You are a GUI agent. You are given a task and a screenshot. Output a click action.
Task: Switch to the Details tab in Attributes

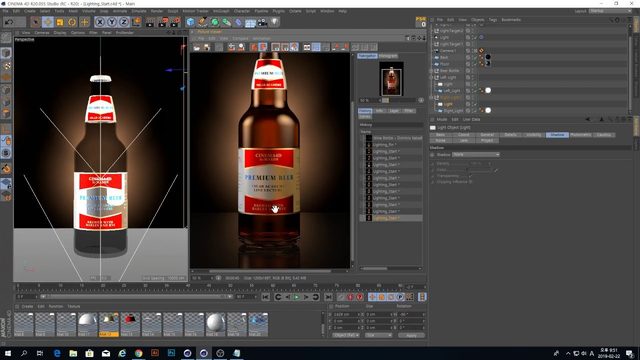510,135
